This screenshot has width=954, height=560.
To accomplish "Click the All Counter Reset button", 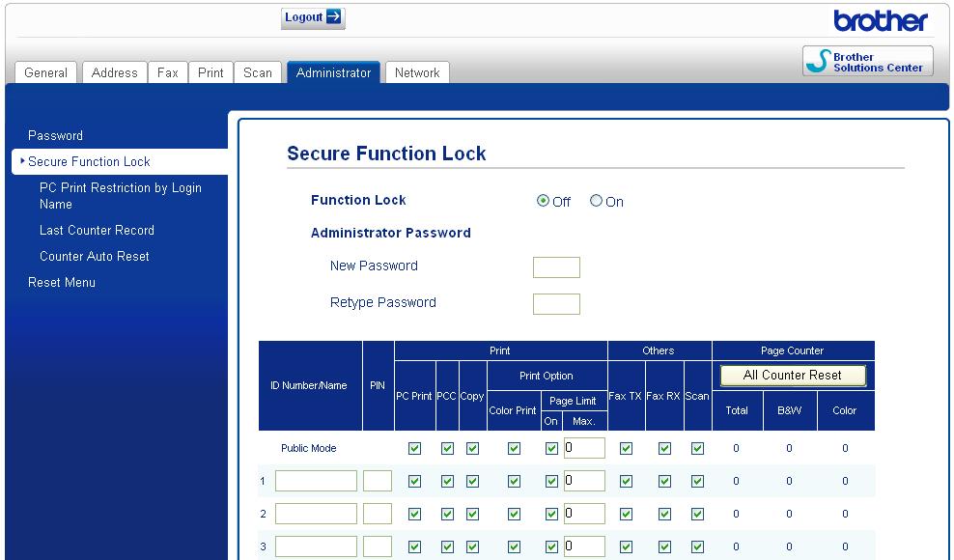I will point(793,376).
